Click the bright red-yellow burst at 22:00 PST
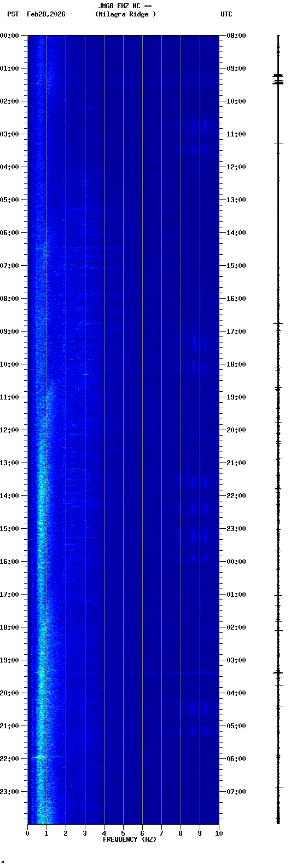Viewport: 302px width, 868px height. pos(39,757)
